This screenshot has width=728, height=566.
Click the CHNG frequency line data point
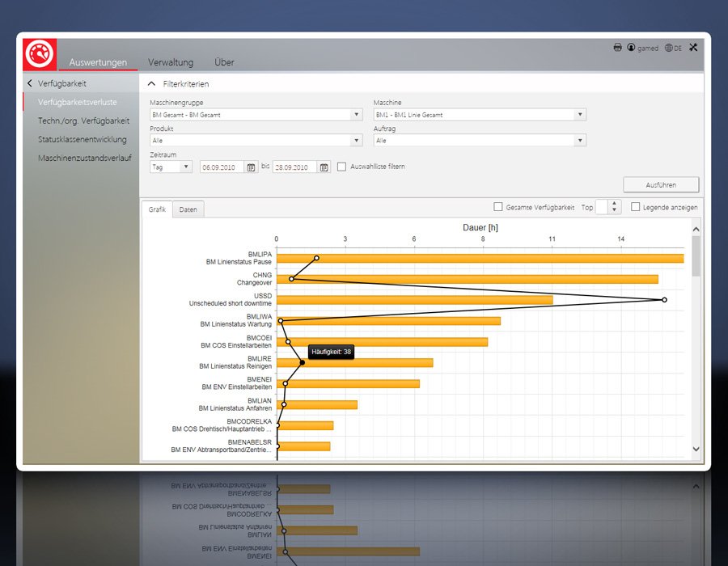point(291,279)
